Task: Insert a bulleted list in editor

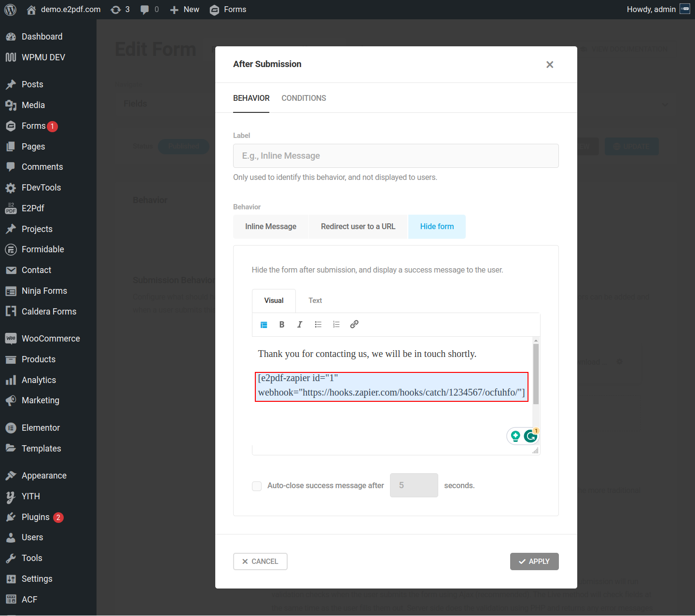Action: click(x=318, y=325)
